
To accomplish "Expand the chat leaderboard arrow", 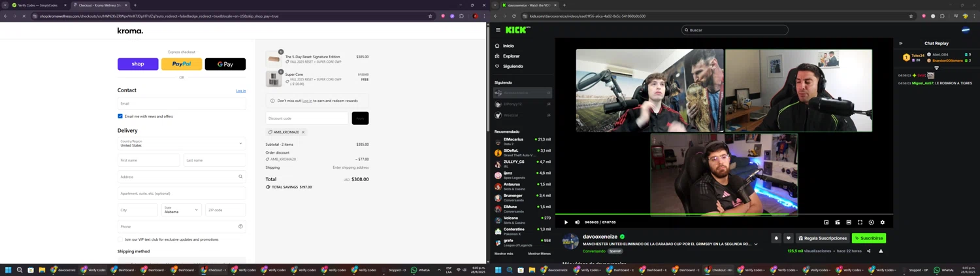I will [x=936, y=67].
